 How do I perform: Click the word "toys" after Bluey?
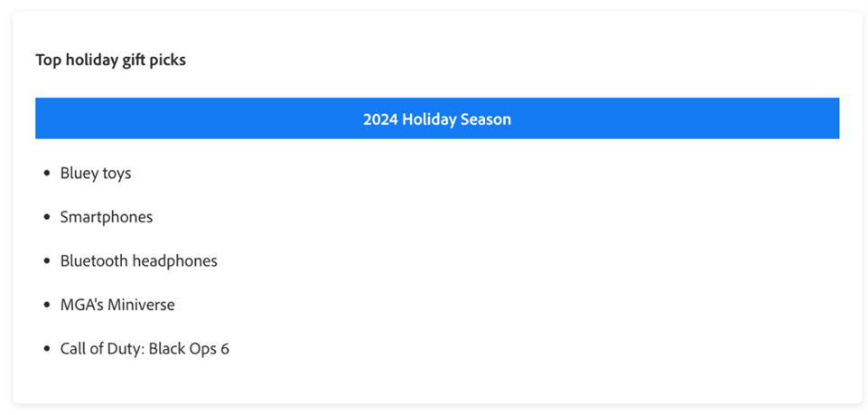coord(117,174)
